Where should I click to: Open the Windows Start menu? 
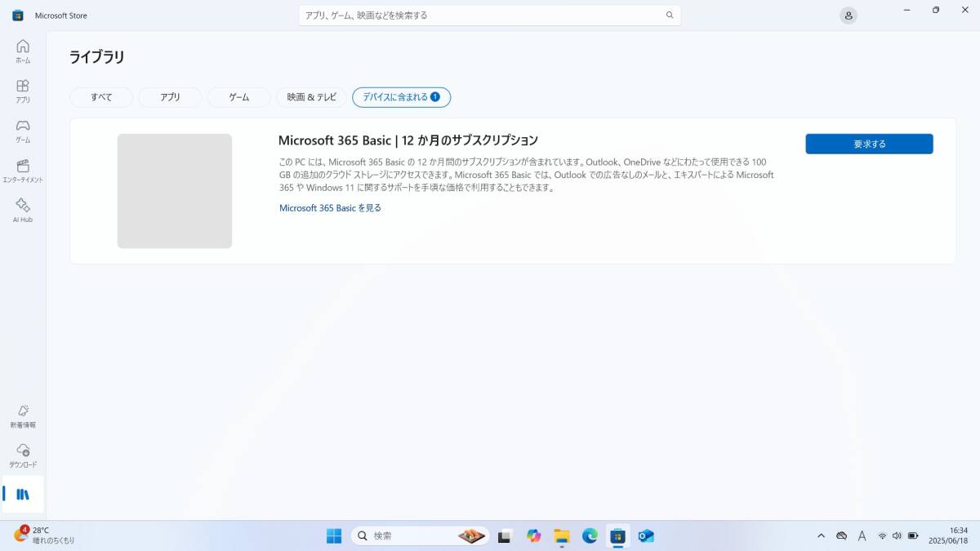(x=334, y=535)
